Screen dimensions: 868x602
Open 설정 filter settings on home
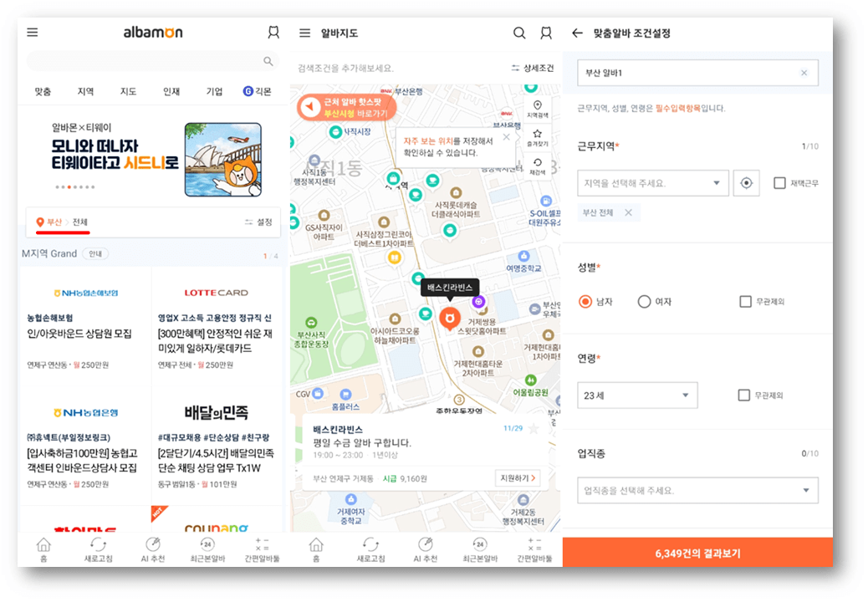[x=258, y=222]
